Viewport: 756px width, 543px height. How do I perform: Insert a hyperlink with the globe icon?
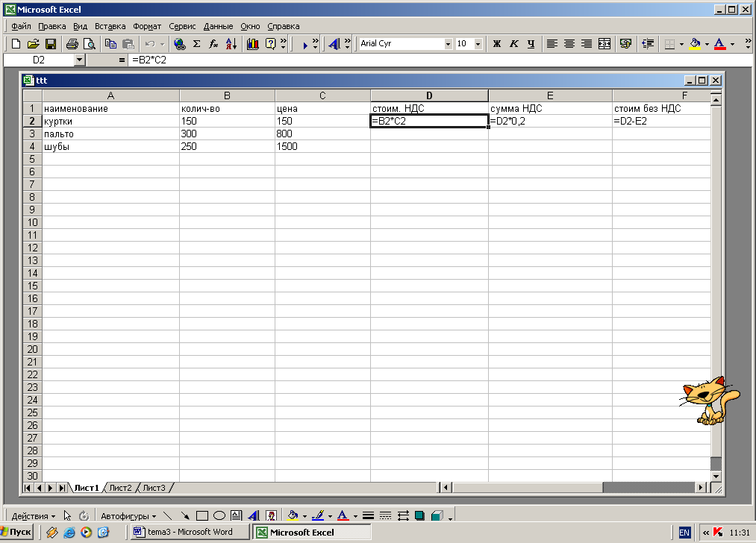click(179, 44)
